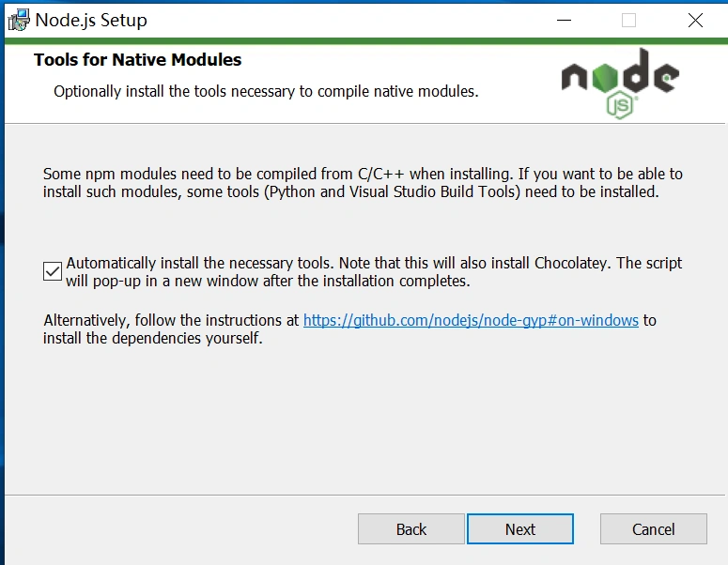Close the Node.js Setup window
This screenshot has height=565, width=728.
695,20
